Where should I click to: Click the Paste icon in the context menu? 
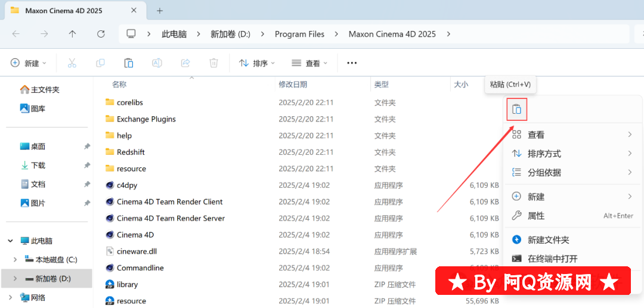click(516, 110)
